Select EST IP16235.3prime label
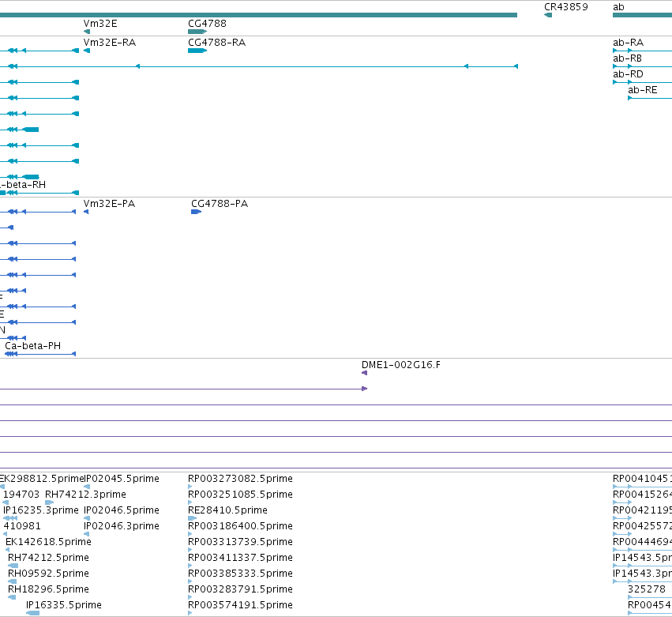Image resolution: width=672 pixels, height=617 pixels. (x=41, y=510)
